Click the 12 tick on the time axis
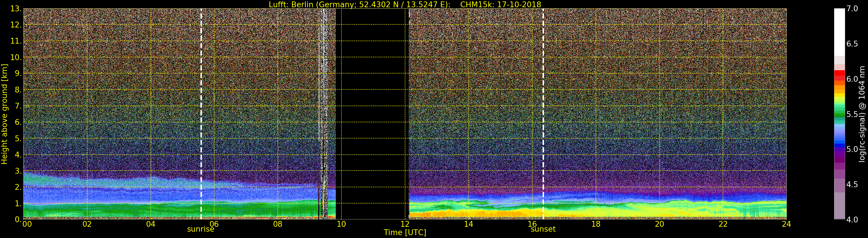Viewport: 868px width, 238px height. click(405, 224)
